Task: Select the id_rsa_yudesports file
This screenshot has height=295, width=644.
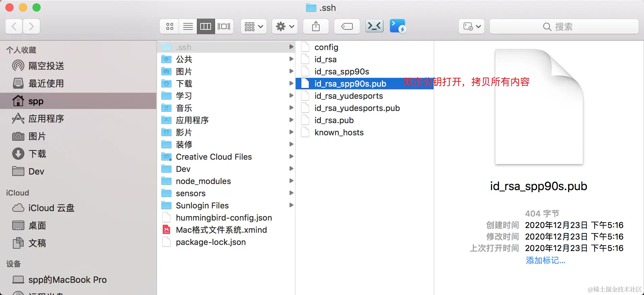Action: point(365,96)
